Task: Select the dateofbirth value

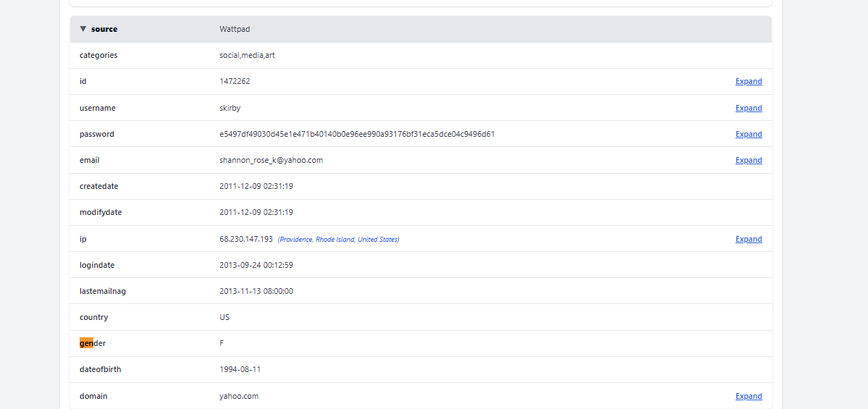Action: [x=240, y=369]
